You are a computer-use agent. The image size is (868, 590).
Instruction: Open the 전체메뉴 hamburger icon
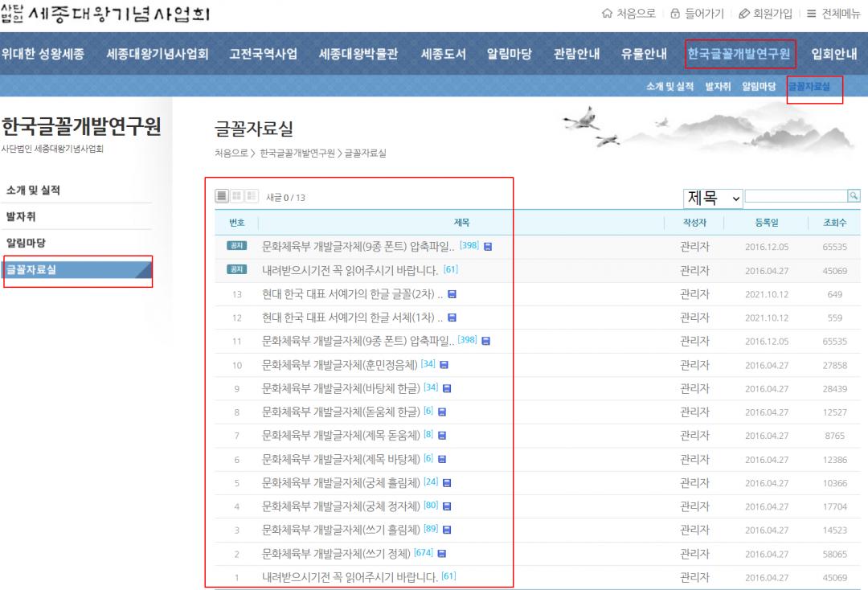[810, 13]
